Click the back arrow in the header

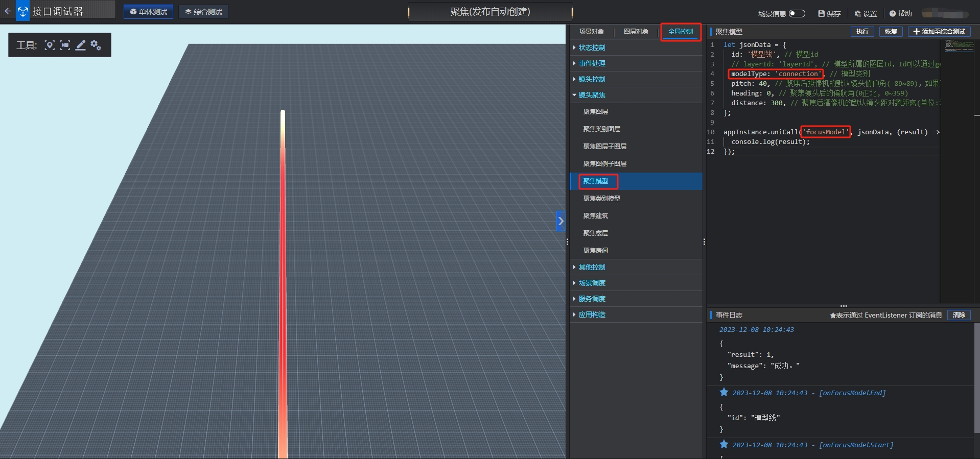[8, 11]
